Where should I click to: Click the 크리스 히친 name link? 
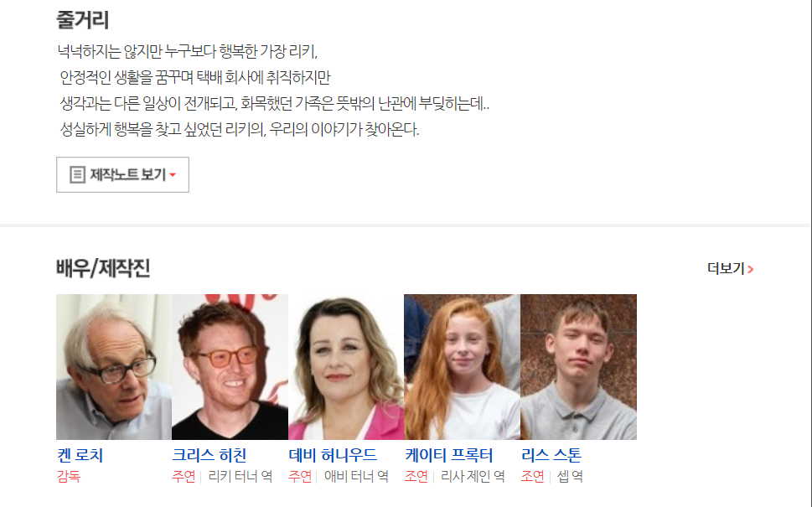tap(209, 455)
